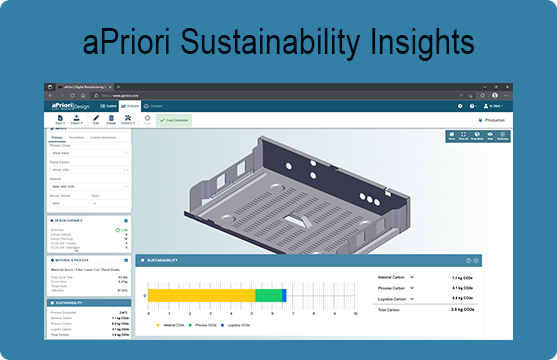Toggle the View eye icon in viewer toolbar
Screen dimensions: 557x360
pos(490,136)
